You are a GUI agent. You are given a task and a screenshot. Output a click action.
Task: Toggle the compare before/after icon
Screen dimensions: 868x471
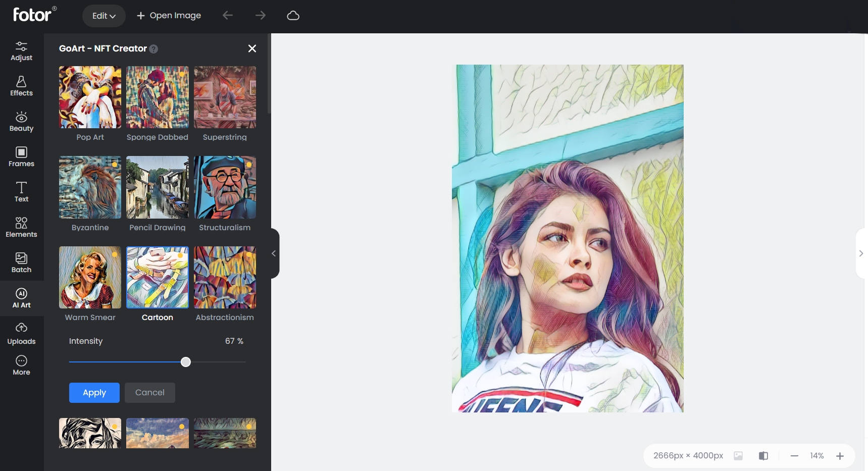[x=763, y=456]
